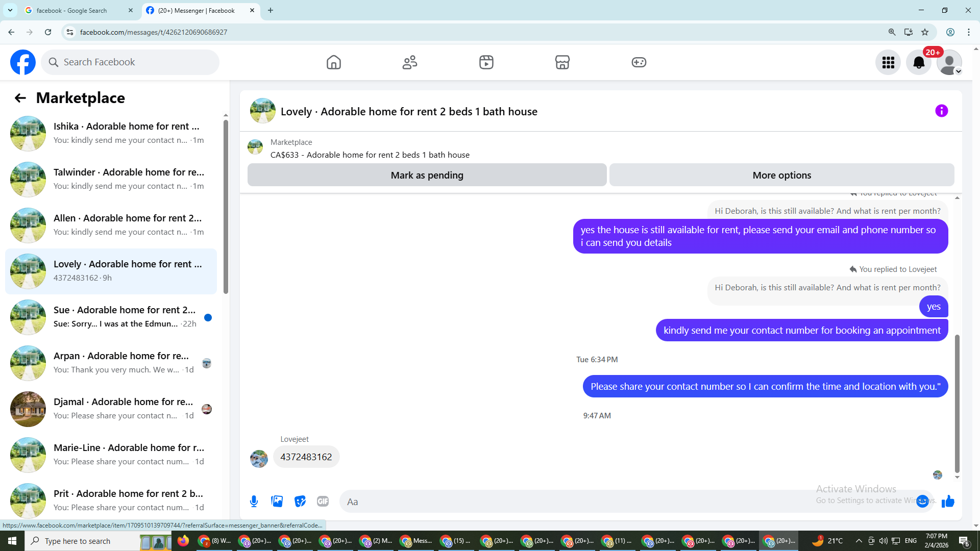Open the GIF picker icon
The image size is (980, 551).
pyautogui.click(x=323, y=502)
